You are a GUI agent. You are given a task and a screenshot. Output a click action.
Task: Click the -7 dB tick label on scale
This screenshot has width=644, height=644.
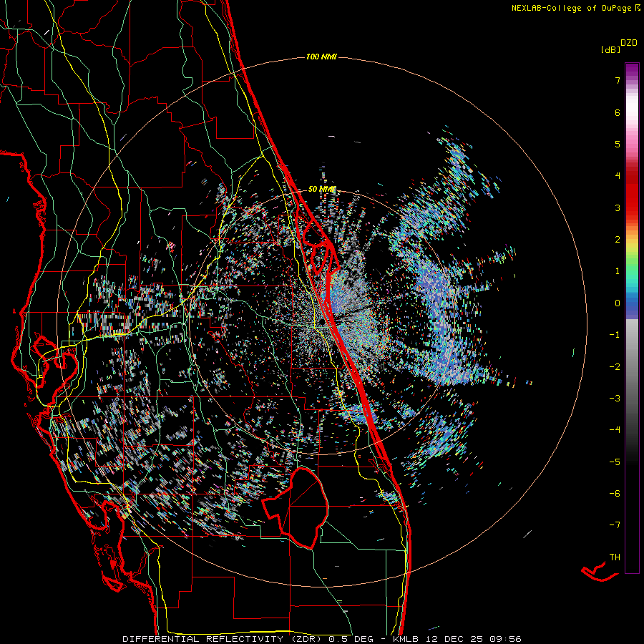coord(615,525)
